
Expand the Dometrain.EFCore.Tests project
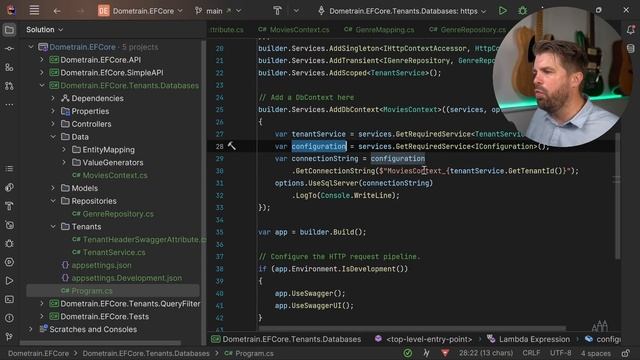42,316
